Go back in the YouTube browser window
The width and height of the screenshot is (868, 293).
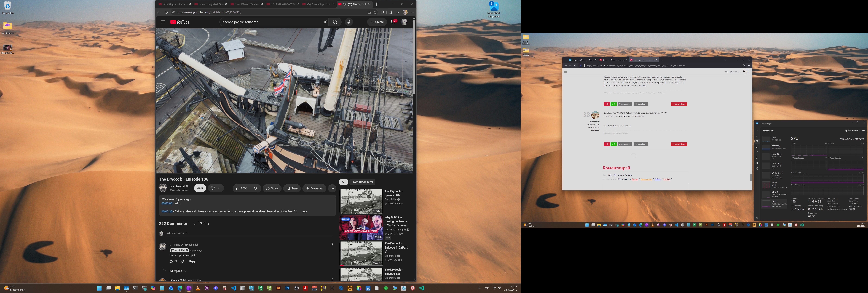click(x=159, y=12)
